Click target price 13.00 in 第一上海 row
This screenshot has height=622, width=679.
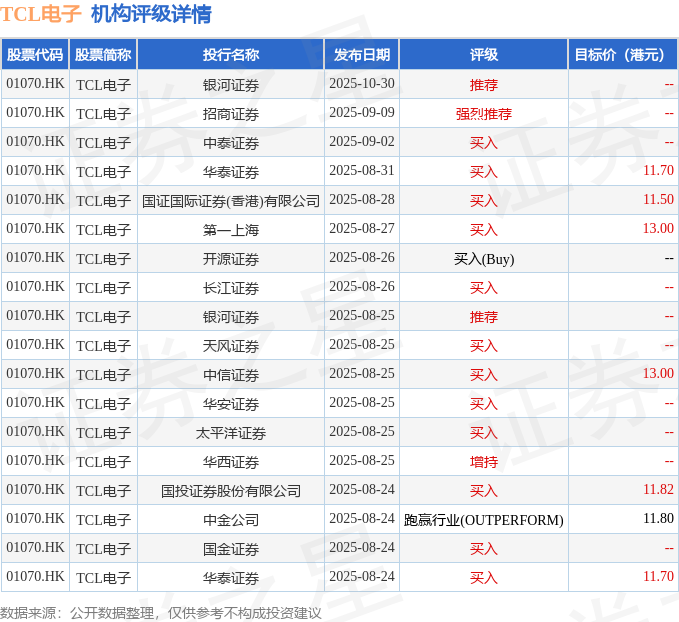pos(658,229)
